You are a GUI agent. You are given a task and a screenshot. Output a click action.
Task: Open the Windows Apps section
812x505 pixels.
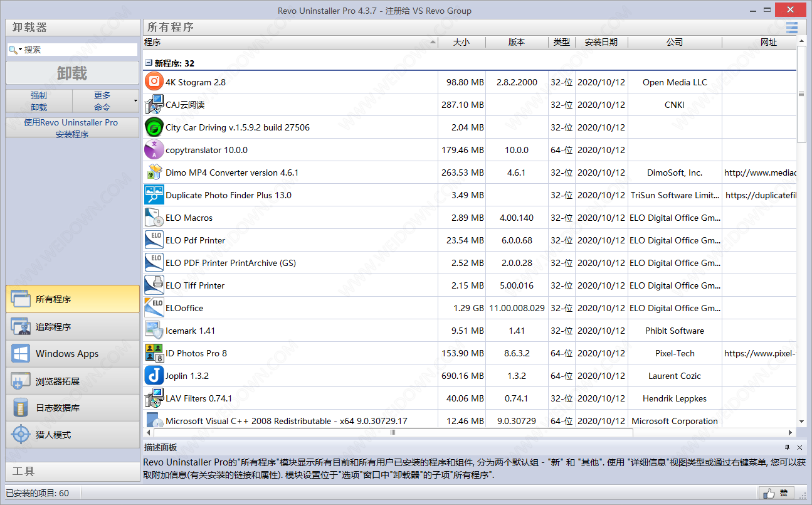73,353
